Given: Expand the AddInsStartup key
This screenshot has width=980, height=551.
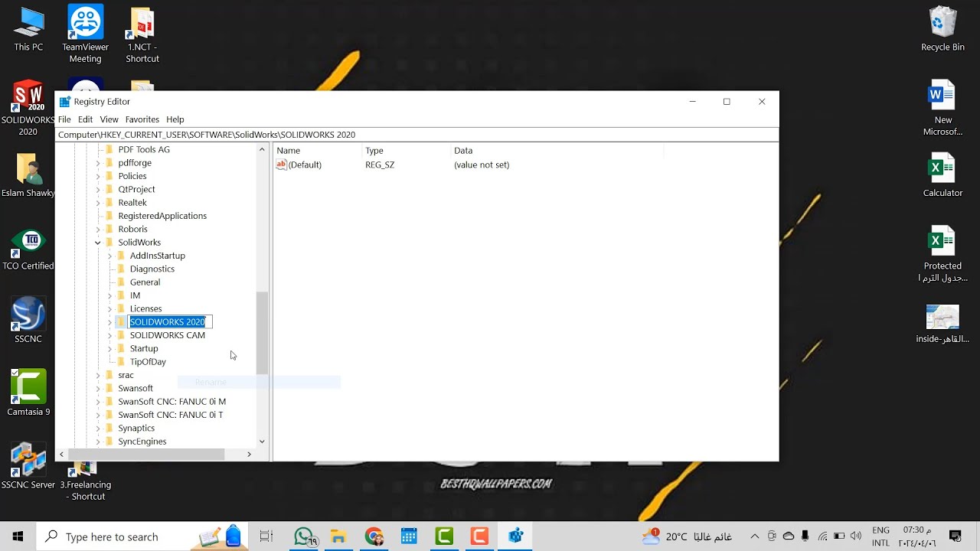Looking at the screenshot, I should point(109,256).
